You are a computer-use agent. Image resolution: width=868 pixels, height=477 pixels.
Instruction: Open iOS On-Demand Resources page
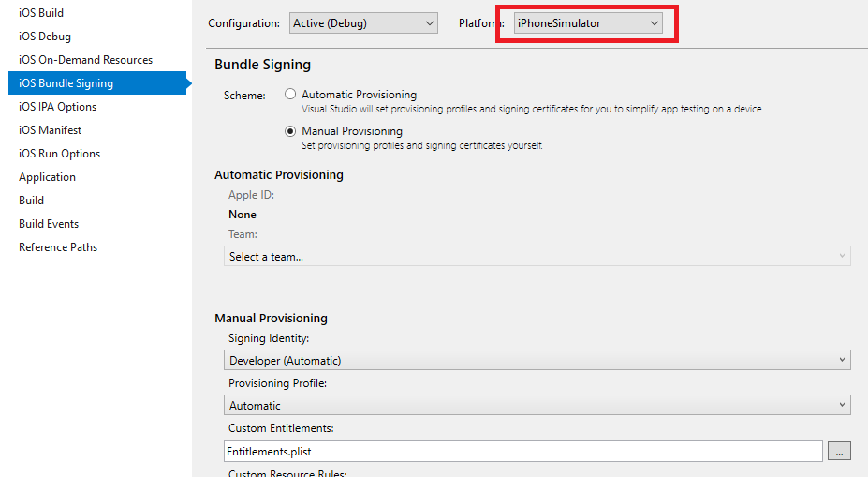coord(86,59)
